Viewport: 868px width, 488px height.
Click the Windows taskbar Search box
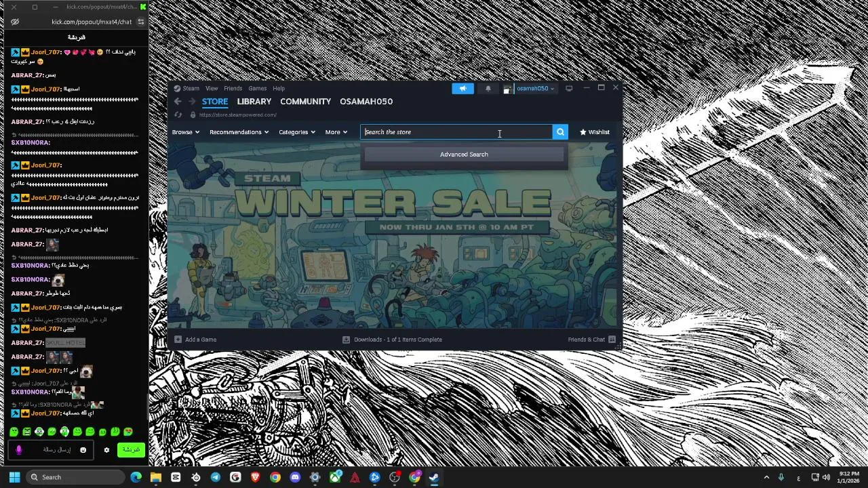[75, 477]
